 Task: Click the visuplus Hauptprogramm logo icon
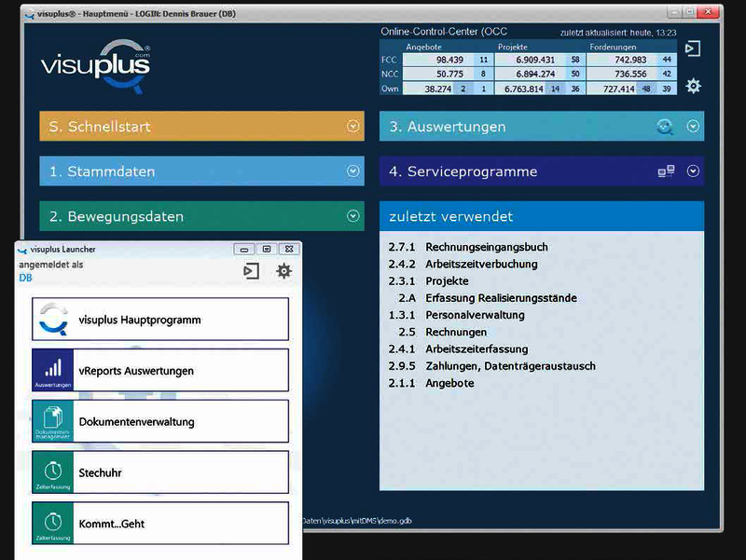(53, 320)
